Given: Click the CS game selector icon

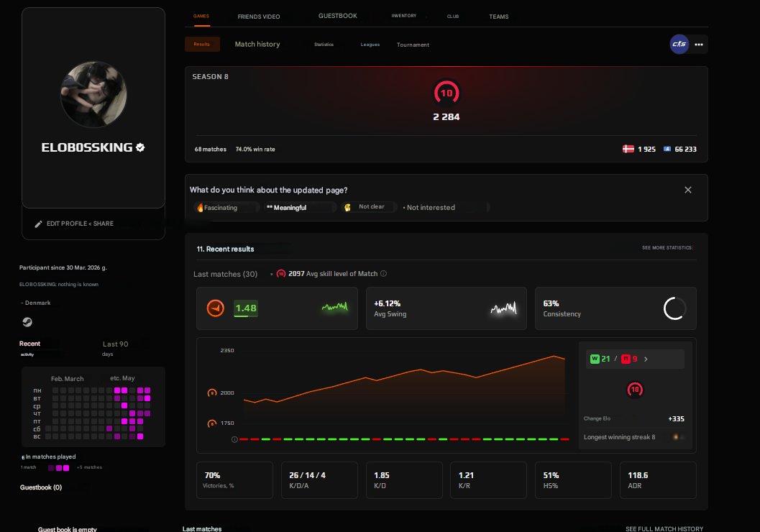Looking at the screenshot, I should (679, 44).
